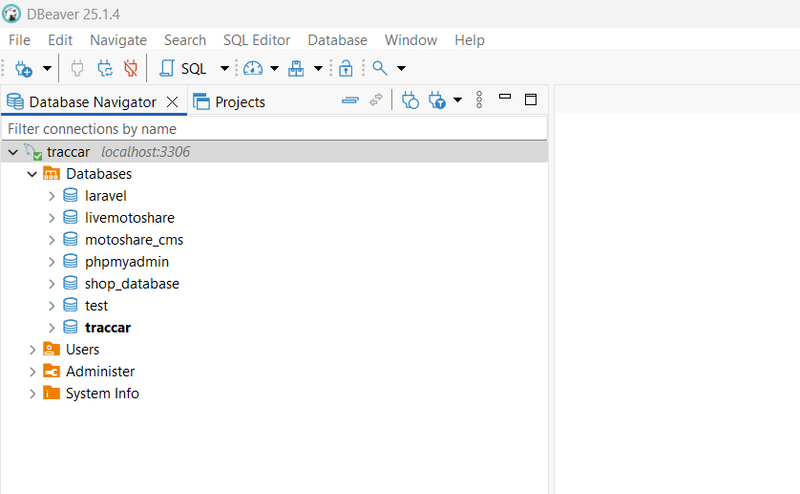The width and height of the screenshot is (800, 494).
Task: Open the Search menu
Action: tap(185, 40)
